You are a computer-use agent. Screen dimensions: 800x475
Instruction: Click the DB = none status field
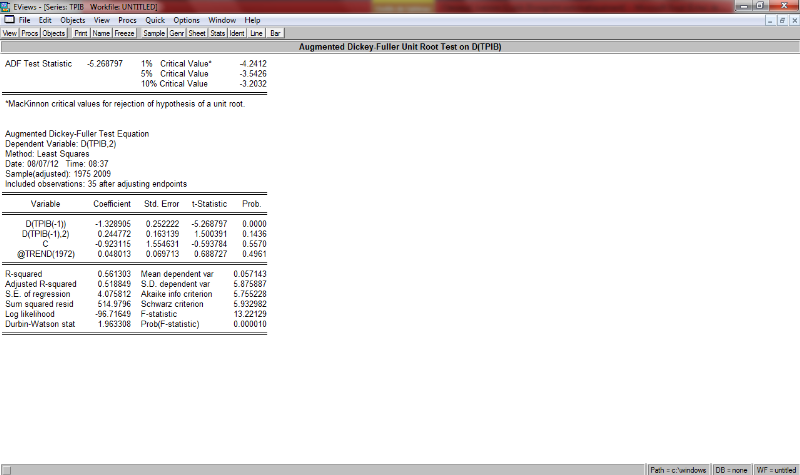pyautogui.click(x=731, y=470)
